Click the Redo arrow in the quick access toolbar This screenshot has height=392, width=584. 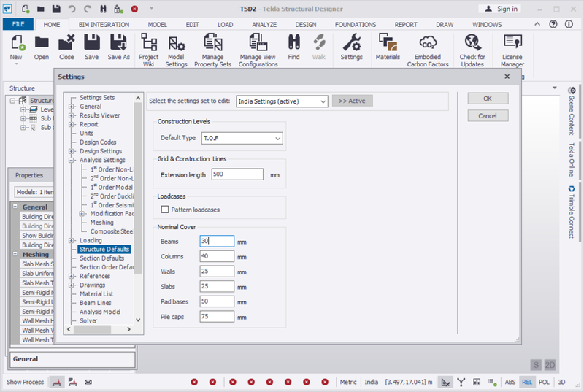pos(88,9)
